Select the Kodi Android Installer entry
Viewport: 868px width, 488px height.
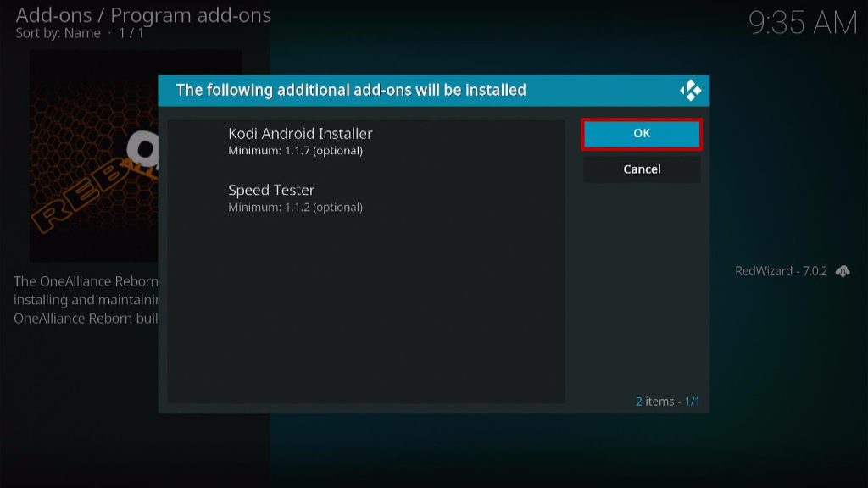coord(366,141)
